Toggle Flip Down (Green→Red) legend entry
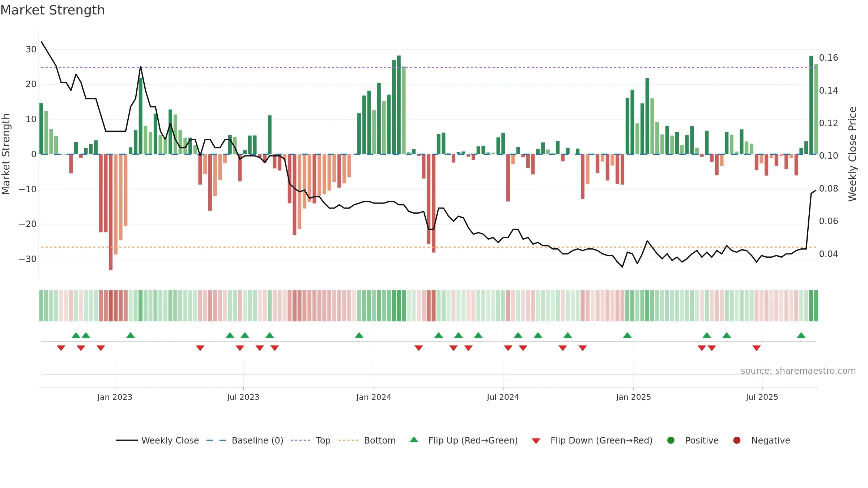The image size is (868, 488). (592, 440)
